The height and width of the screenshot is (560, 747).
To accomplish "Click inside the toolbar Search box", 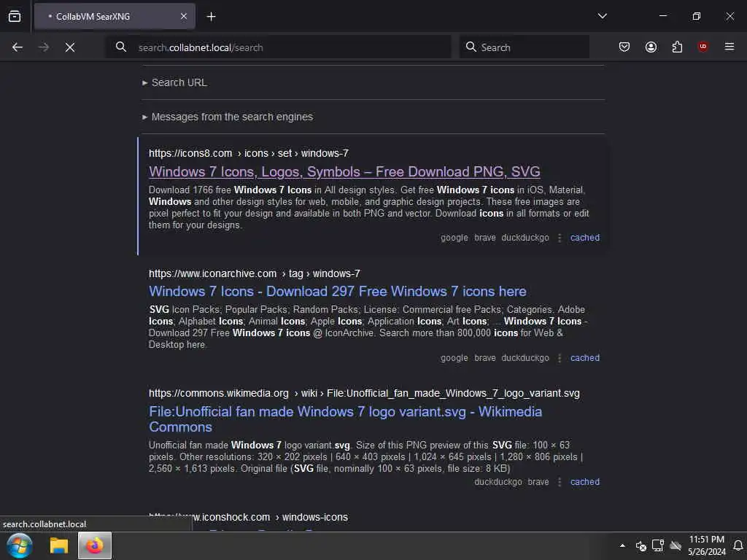I will click(x=524, y=47).
